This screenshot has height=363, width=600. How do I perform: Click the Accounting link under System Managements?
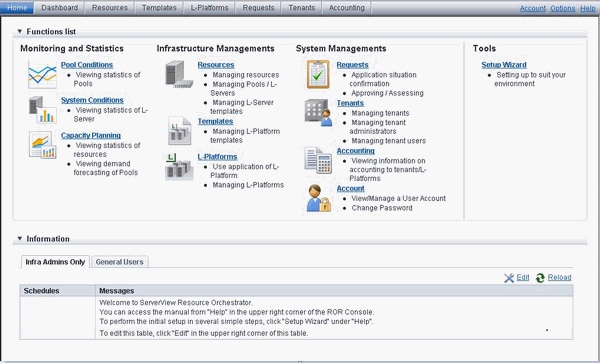coord(355,151)
